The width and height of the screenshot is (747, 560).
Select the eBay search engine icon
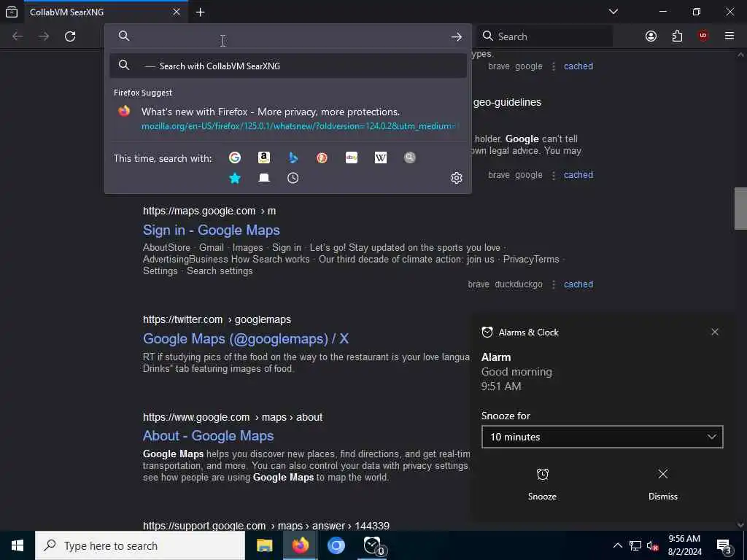pyautogui.click(x=352, y=157)
